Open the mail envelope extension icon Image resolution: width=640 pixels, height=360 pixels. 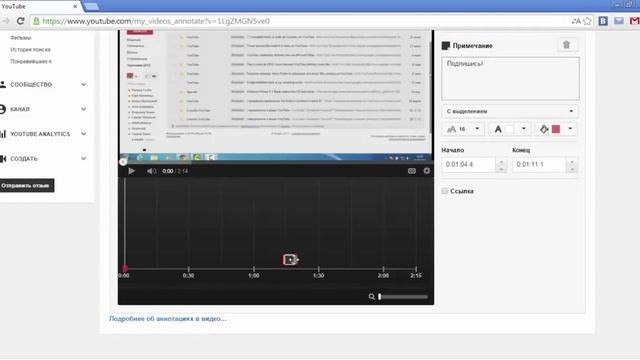[x=619, y=21]
